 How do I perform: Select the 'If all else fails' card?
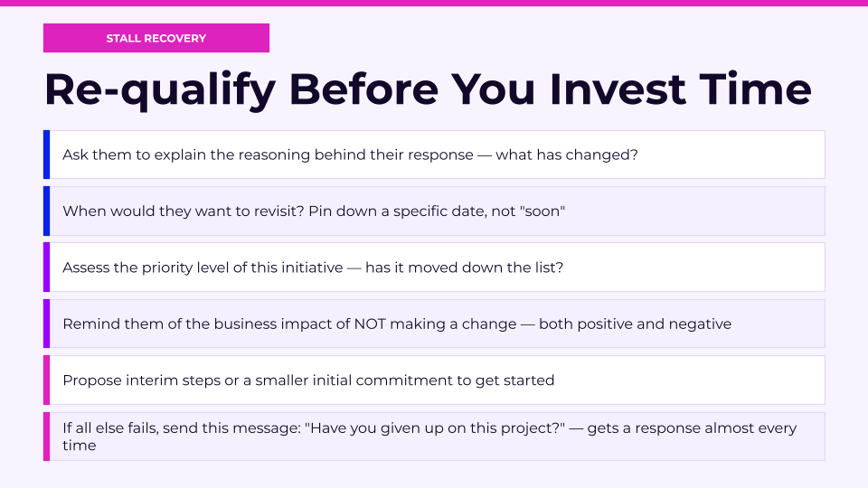434,436
